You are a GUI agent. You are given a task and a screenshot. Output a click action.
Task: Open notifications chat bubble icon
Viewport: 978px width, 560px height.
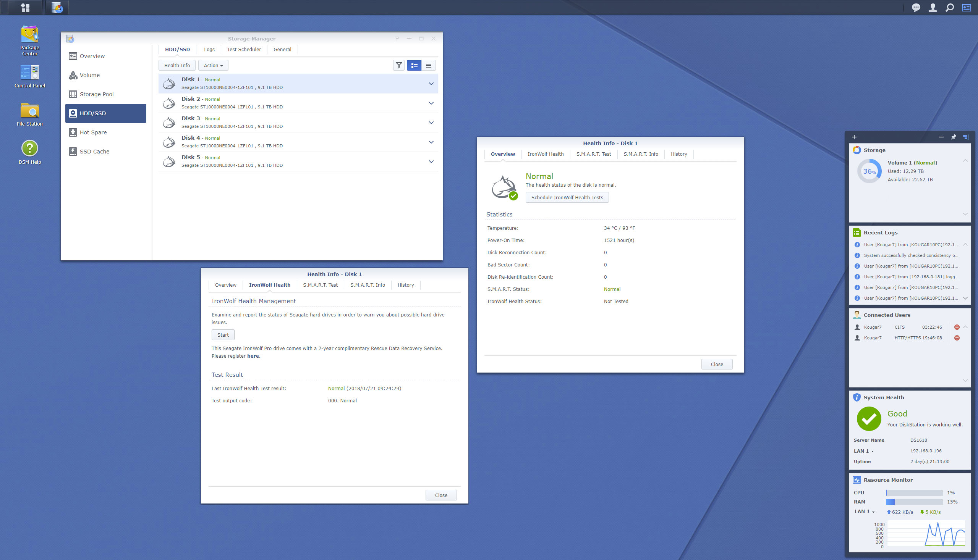click(x=916, y=7)
